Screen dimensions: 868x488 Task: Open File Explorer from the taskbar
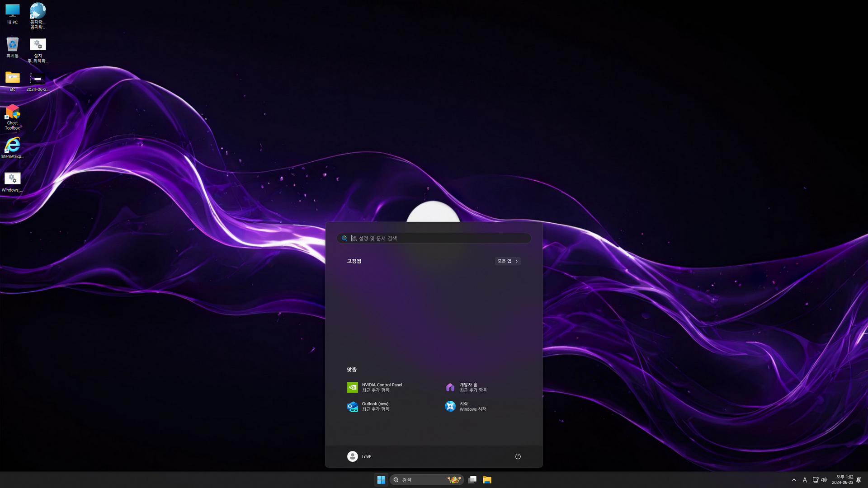click(x=487, y=480)
